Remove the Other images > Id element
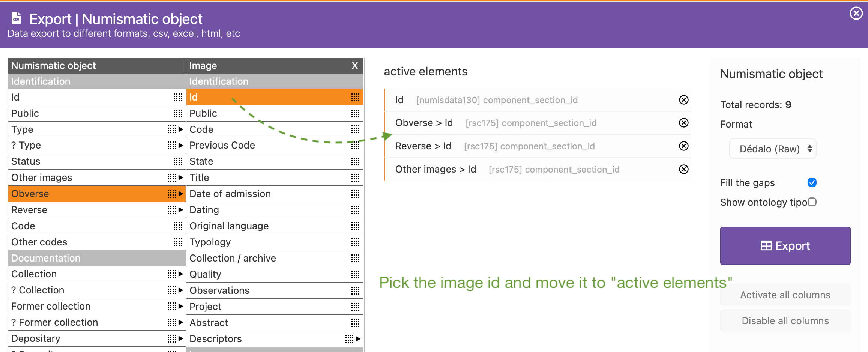This screenshot has height=352, width=868. [683, 169]
